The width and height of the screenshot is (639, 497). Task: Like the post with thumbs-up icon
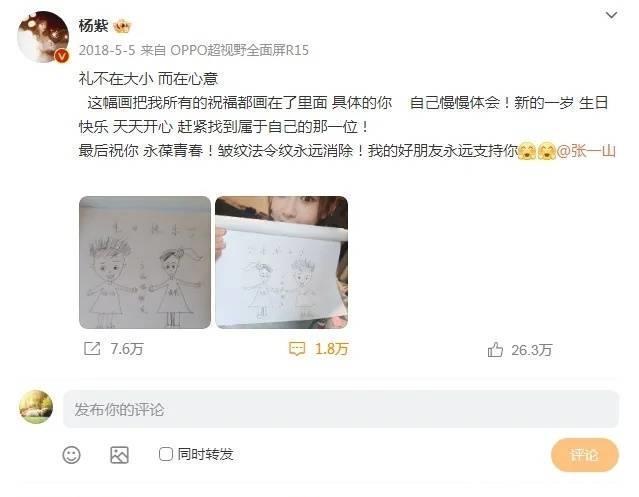(x=495, y=350)
